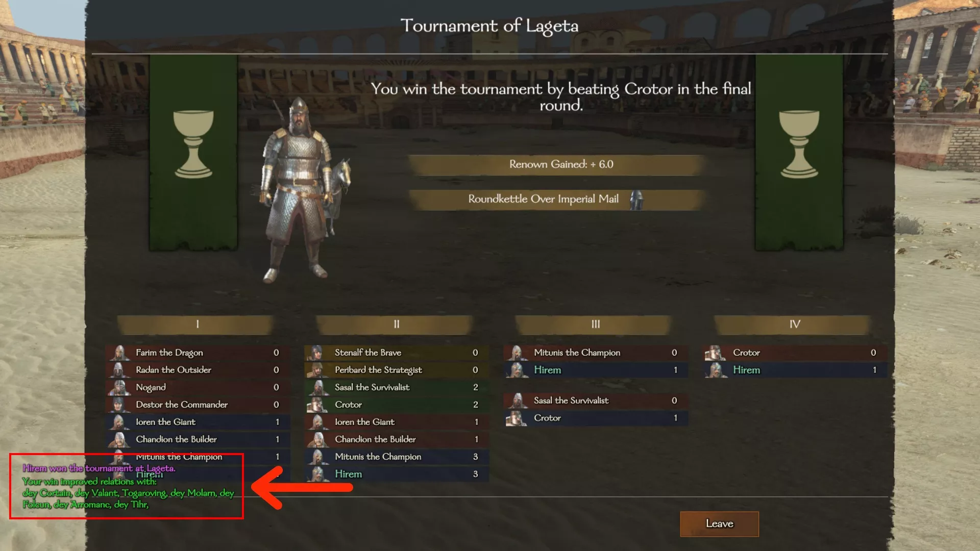This screenshot has height=551, width=980.
Task: Open the round II column header
Action: click(x=396, y=324)
